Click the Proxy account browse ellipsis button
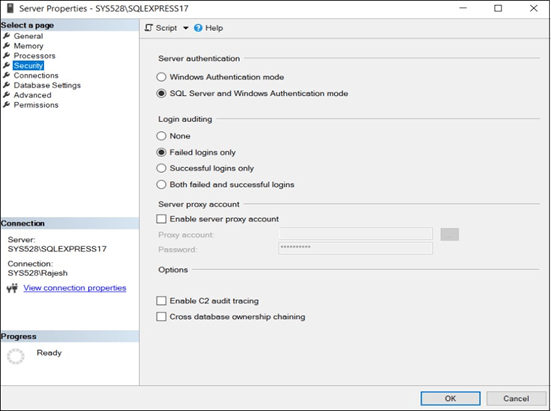Image resolution: width=551 pixels, height=411 pixels. [x=449, y=234]
